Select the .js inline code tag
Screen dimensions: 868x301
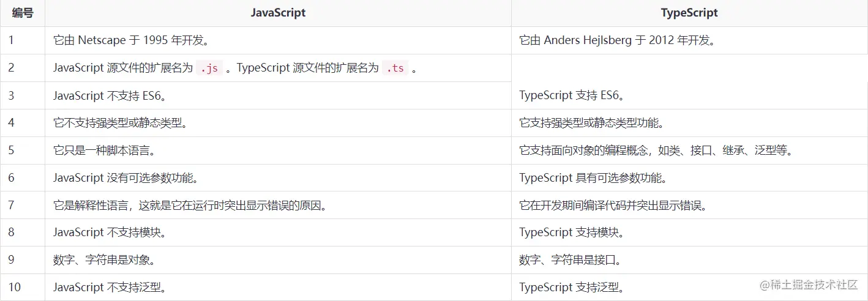point(209,69)
